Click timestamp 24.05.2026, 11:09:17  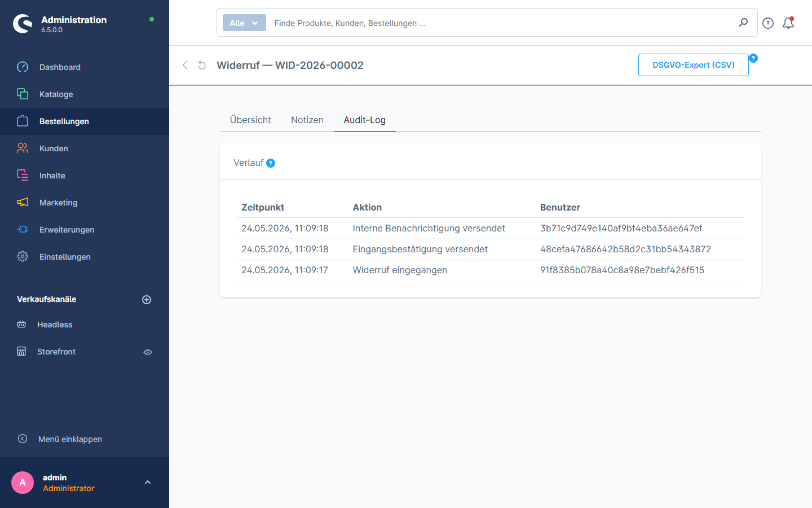(285, 270)
